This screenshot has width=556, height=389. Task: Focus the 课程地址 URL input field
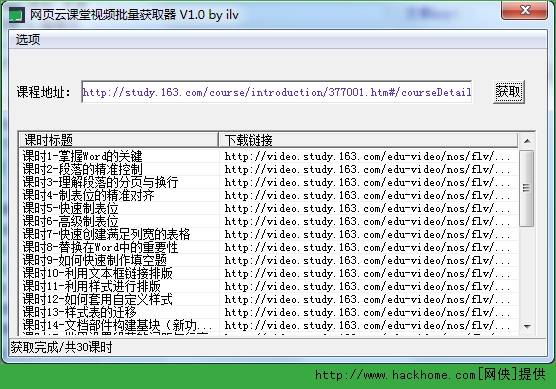click(277, 92)
